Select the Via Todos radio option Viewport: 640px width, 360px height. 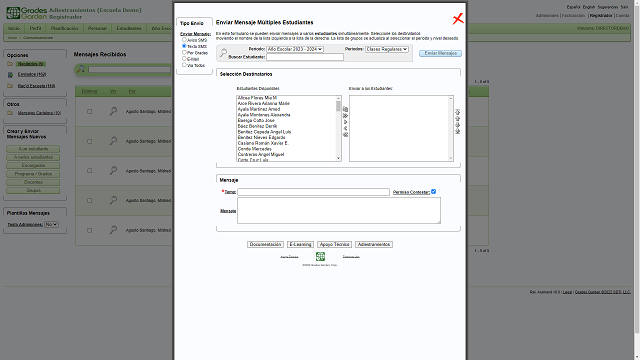[184, 64]
